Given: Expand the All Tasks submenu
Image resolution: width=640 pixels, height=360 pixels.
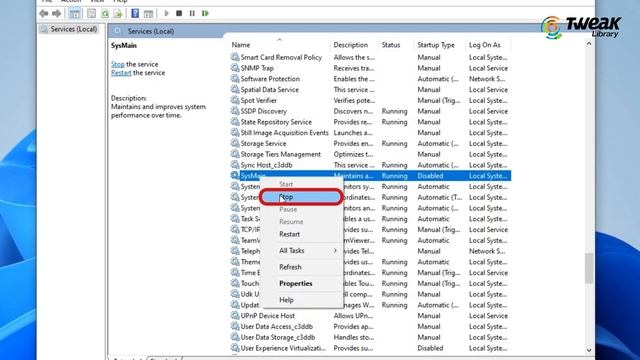Looking at the screenshot, I should click(x=301, y=251).
